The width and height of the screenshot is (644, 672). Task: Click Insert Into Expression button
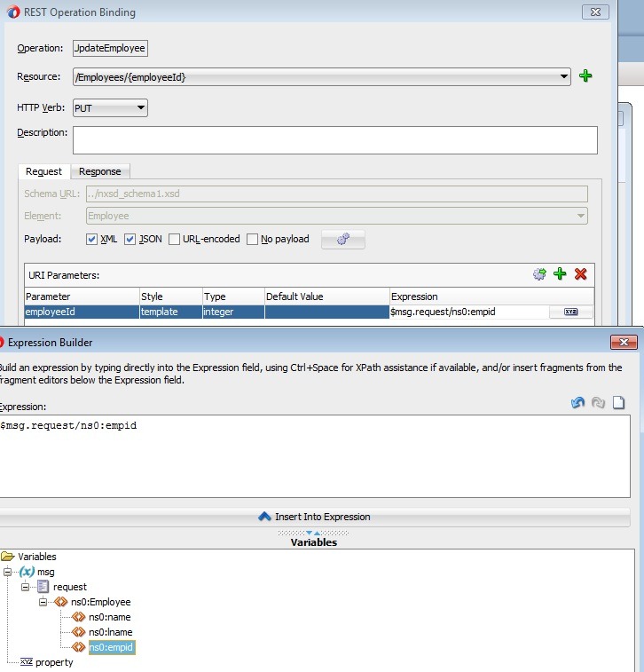pos(314,517)
